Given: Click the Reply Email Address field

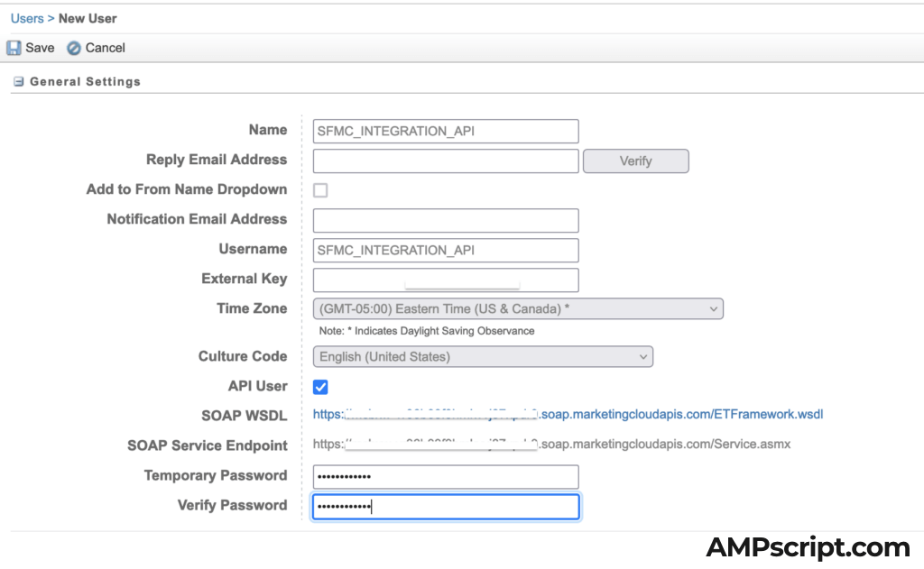Looking at the screenshot, I should point(445,161).
